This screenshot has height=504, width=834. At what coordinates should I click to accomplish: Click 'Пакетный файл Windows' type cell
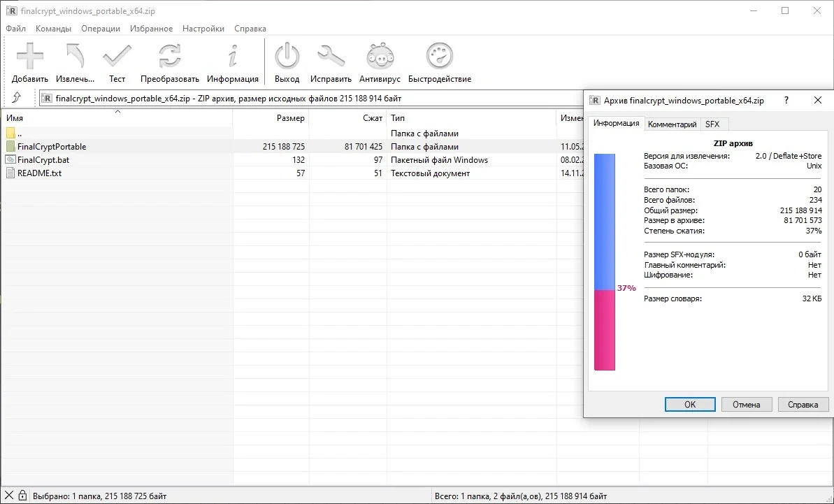439,160
